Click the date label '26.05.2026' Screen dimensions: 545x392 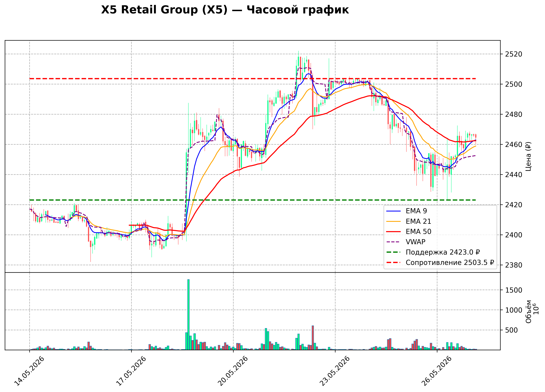click(x=437, y=371)
